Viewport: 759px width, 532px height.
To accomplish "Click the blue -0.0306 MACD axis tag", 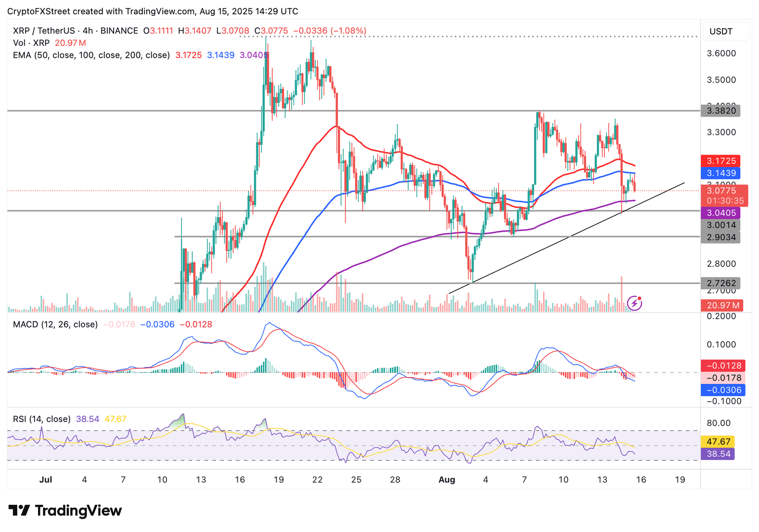I will coord(723,390).
